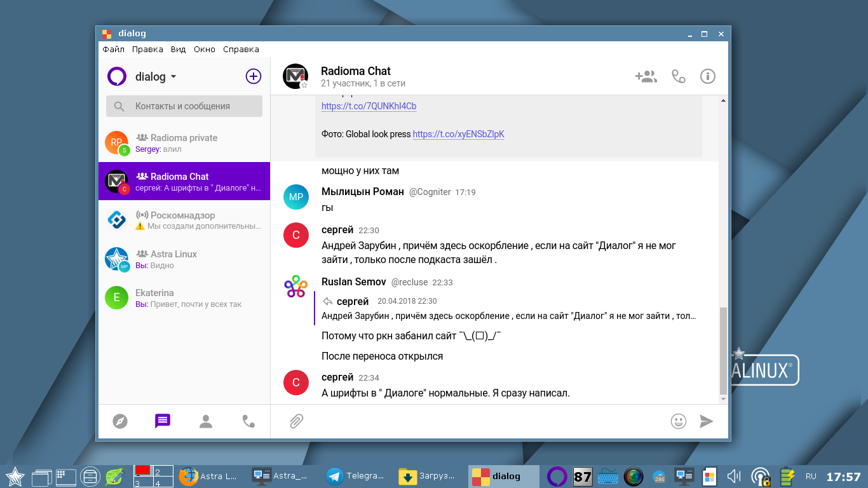Open the Ekaterina conversation
The width and height of the screenshot is (868, 488).
tap(184, 298)
